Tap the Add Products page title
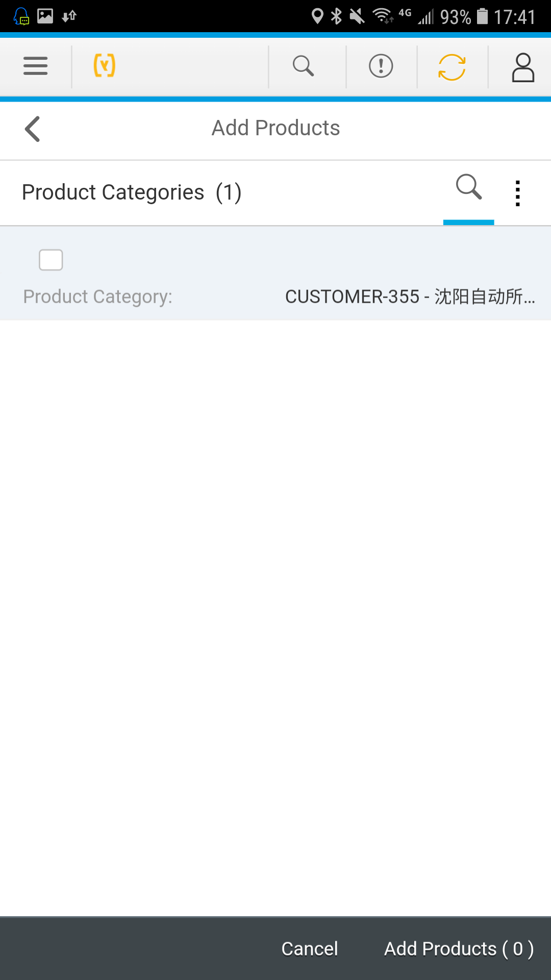 [276, 128]
